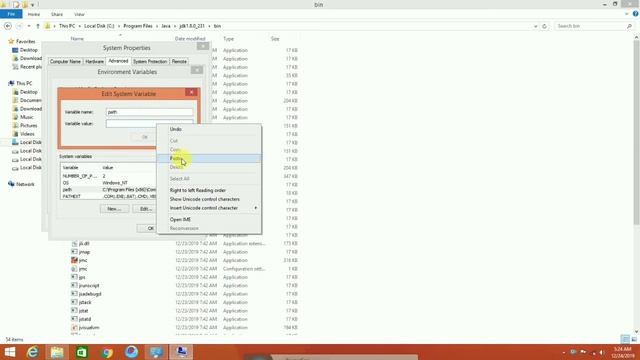
Task: Select the NUMBER_OF_P... variable row
Action: pos(109,176)
